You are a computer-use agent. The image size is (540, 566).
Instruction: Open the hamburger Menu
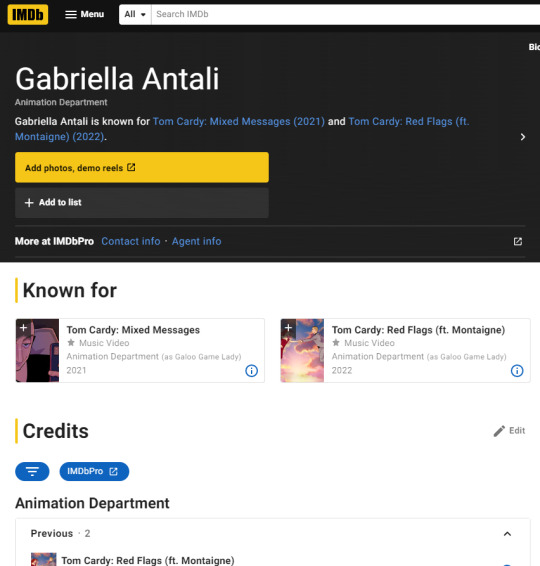tap(84, 14)
